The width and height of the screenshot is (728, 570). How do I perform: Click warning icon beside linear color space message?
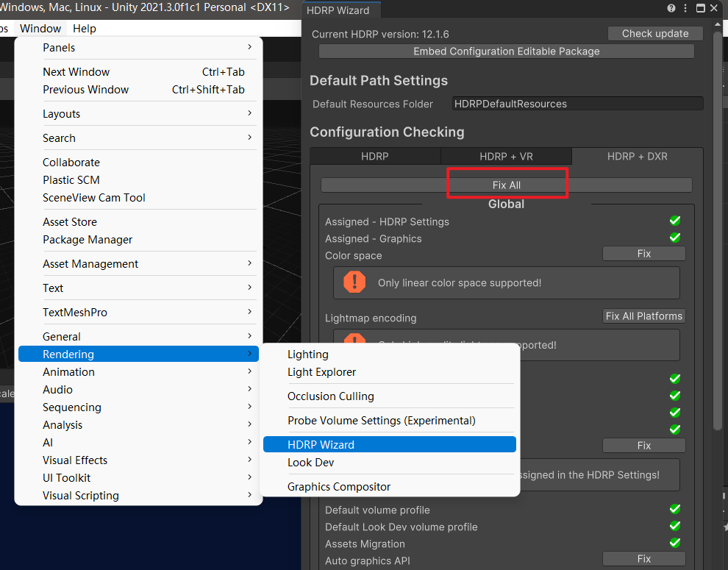(x=354, y=282)
